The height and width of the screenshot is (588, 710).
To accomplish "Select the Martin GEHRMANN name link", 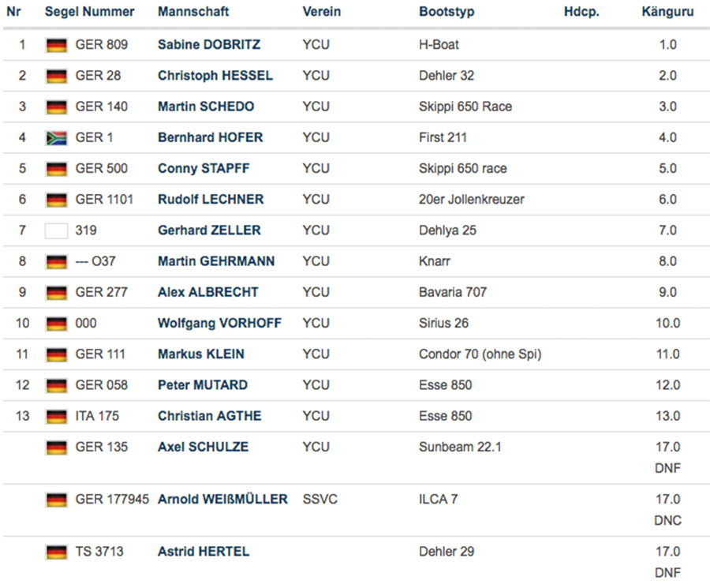I will click(x=216, y=261).
